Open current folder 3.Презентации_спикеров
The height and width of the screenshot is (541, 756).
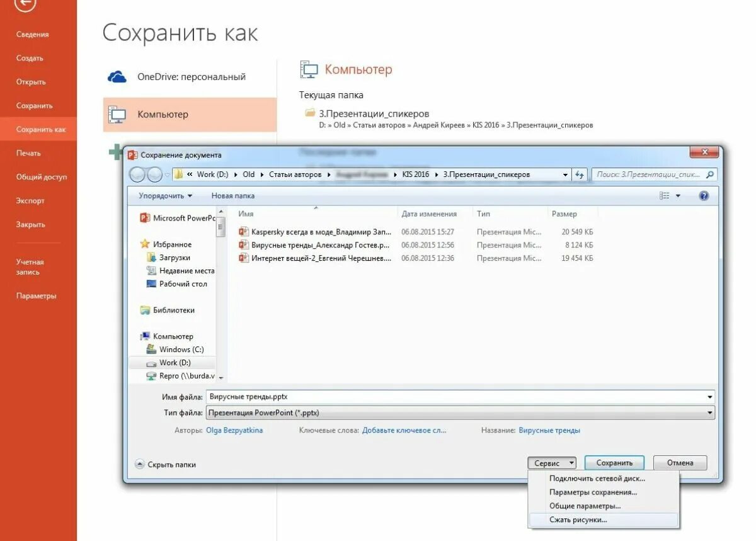click(374, 114)
